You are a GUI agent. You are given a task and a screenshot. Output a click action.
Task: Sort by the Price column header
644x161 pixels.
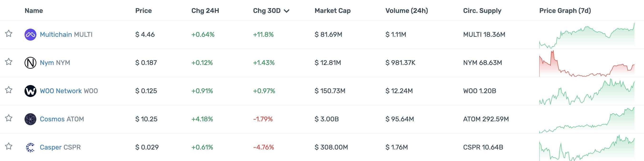tap(143, 11)
